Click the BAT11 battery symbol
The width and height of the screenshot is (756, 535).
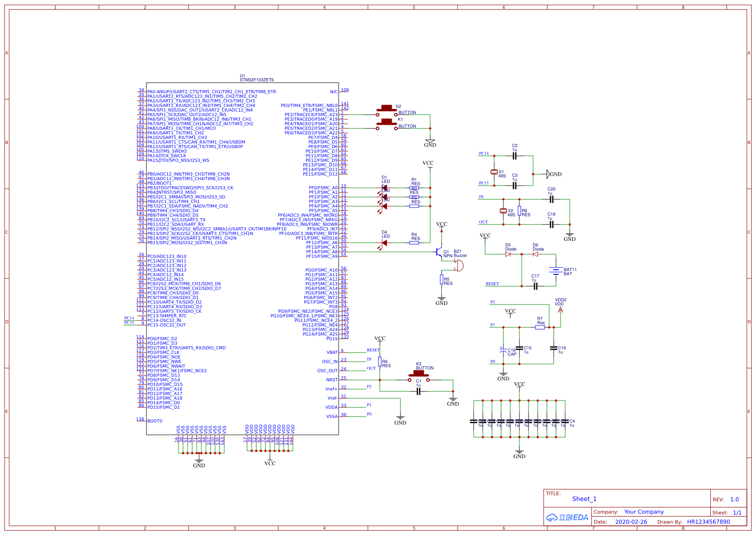pos(556,270)
